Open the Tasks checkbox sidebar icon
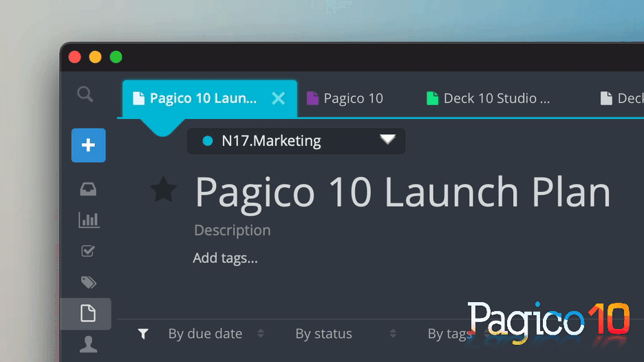This screenshot has height=362, width=644. tap(88, 251)
